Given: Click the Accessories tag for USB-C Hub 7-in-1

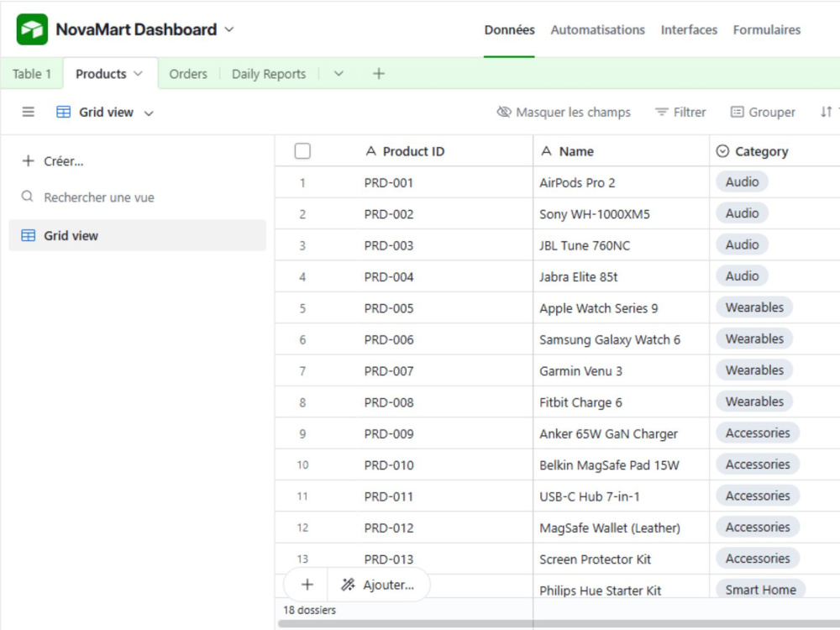Looking at the screenshot, I should point(758,496).
